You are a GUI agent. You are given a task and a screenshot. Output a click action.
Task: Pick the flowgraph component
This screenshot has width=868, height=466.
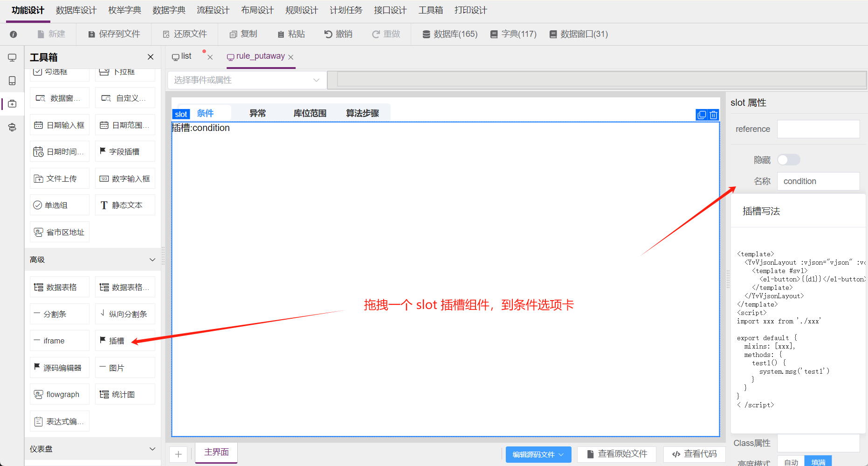(x=60, y=394)
